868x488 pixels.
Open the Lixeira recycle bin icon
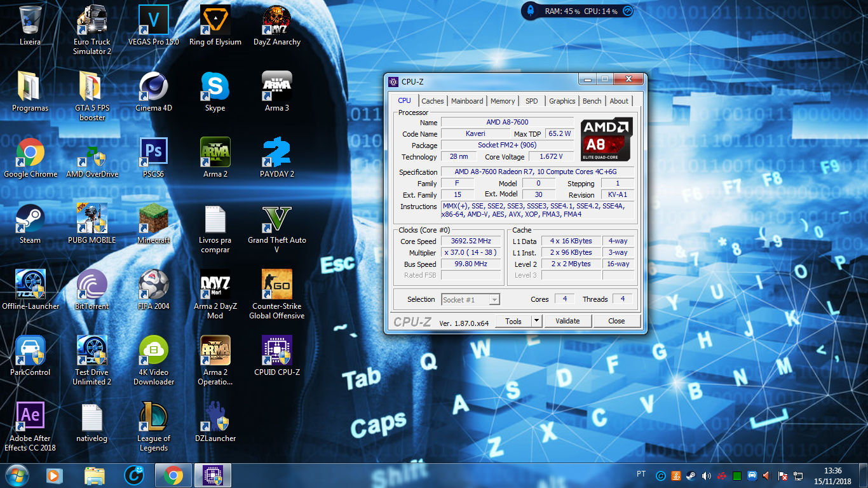pos(30,25)
